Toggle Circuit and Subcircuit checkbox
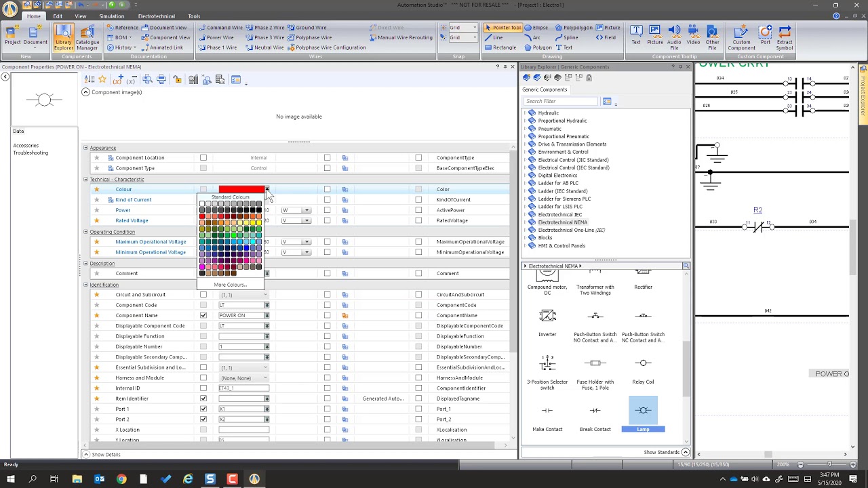This screenshot has height=488, width=868. tap(203, 294)
